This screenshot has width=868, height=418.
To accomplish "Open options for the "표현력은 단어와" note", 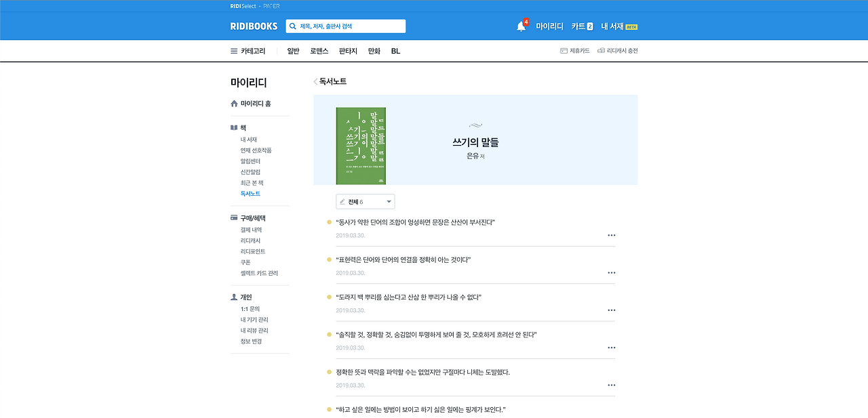I will click(612, 272).
